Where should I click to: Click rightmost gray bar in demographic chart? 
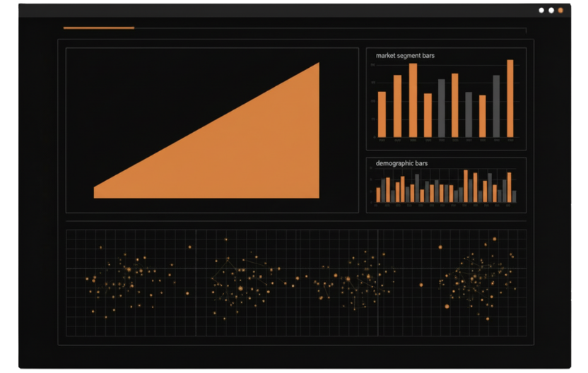click(x=514, y=196)
